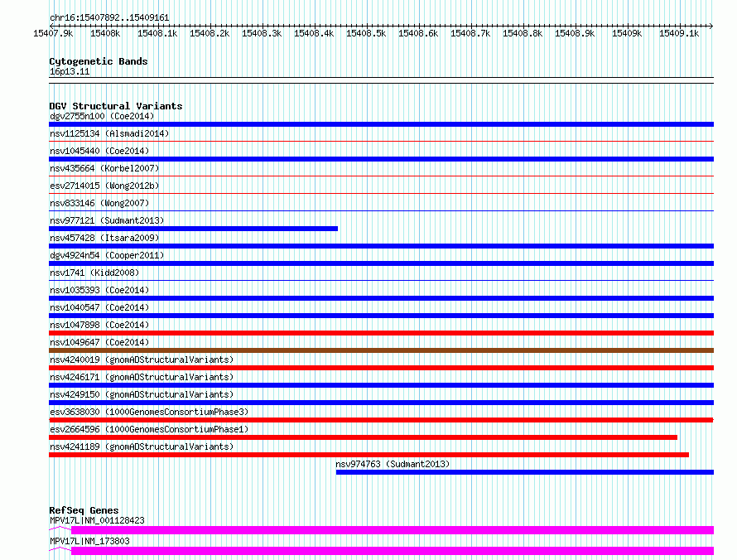Image resolution: width=737 pixels, height=560 pixels.
Task: Click the blue bar under dgv2755n100
Action: pos(381,124)
